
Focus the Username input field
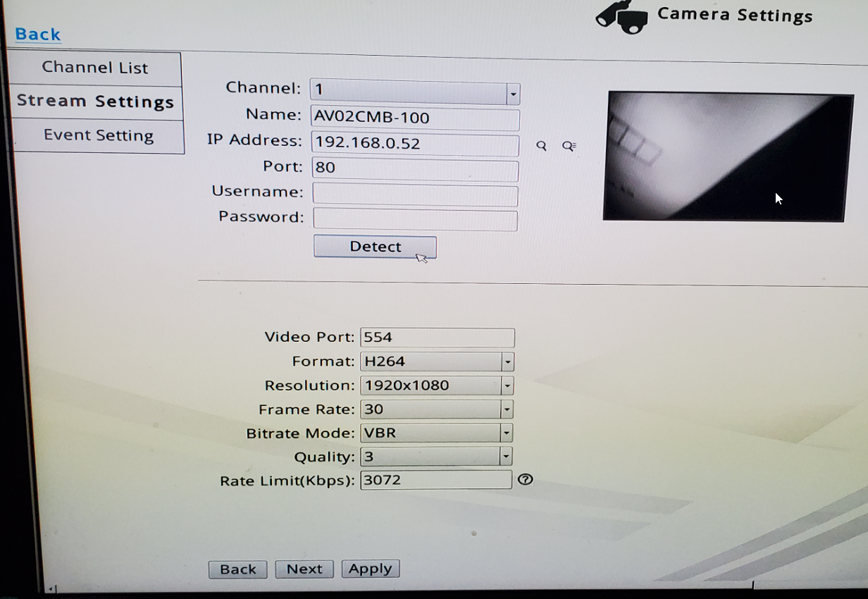pyautogui.click(x=416, y=194)
